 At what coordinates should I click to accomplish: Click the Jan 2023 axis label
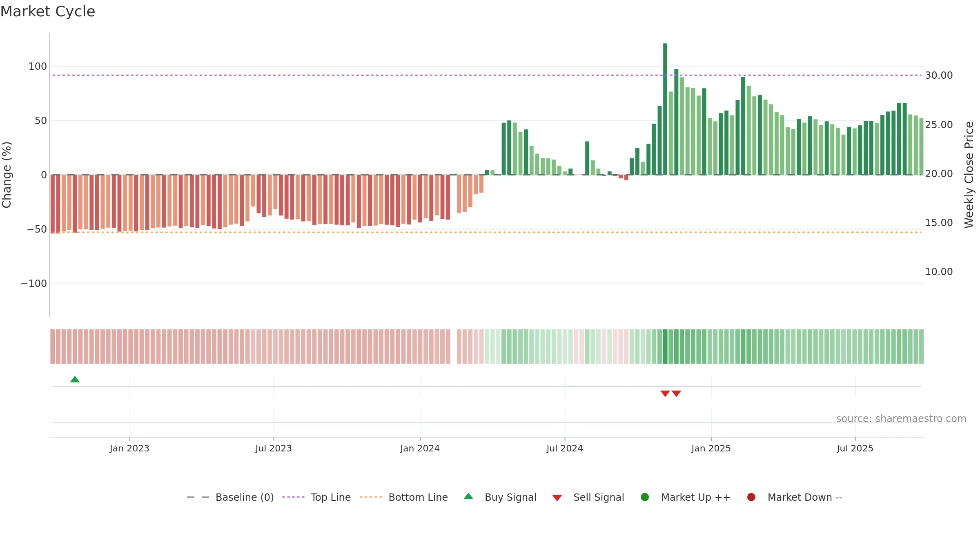129,448
